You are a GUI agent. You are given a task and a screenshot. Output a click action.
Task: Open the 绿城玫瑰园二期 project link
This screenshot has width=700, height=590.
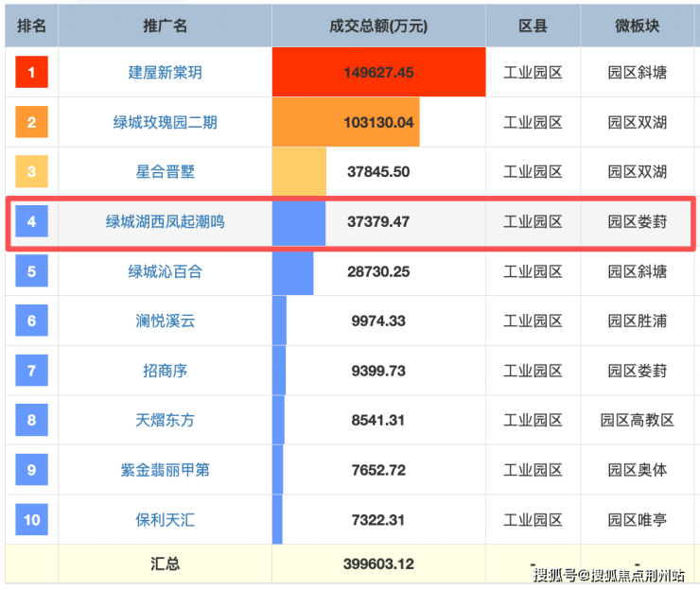pyautogui.click(x=166, y=122)
